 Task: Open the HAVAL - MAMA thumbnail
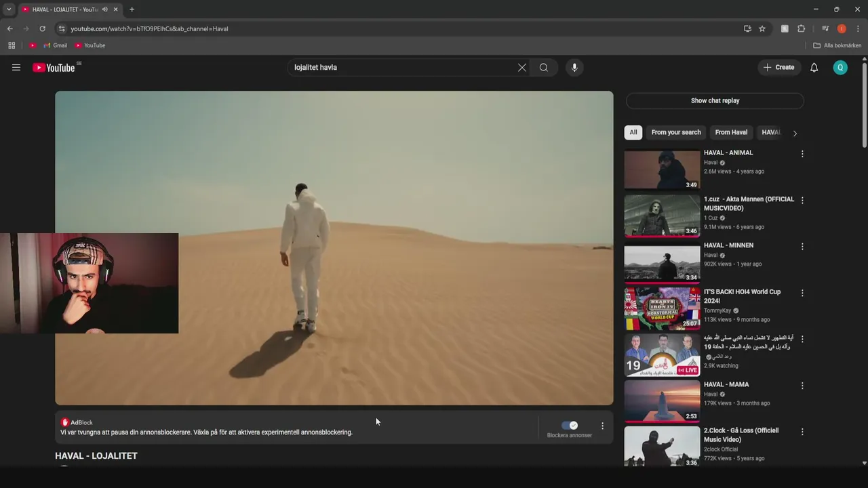click(662, 401)
